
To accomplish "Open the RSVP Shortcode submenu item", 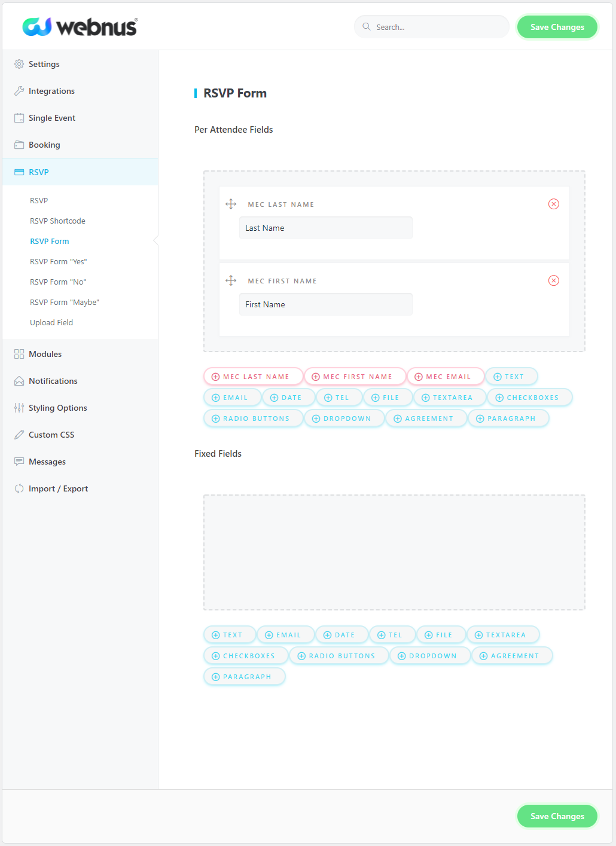I will [x=57, y=221].
